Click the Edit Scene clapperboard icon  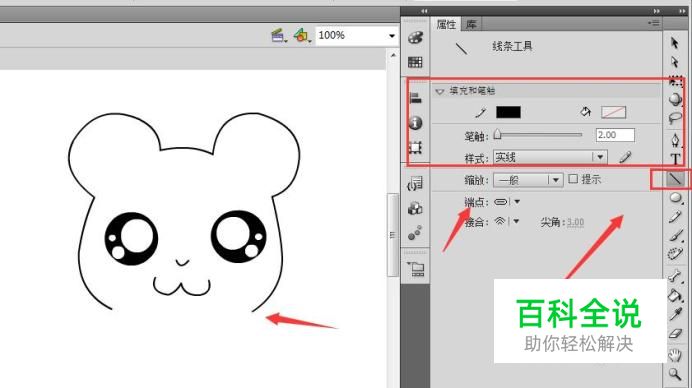(278, 35)
